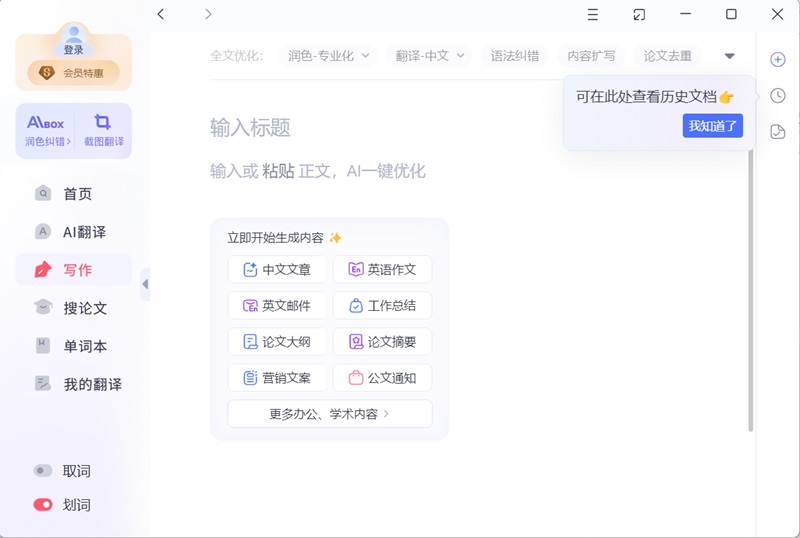Go to 首页 in the sidebar
The height and width of the screenshot is (538, 800).
click(73, 194)
